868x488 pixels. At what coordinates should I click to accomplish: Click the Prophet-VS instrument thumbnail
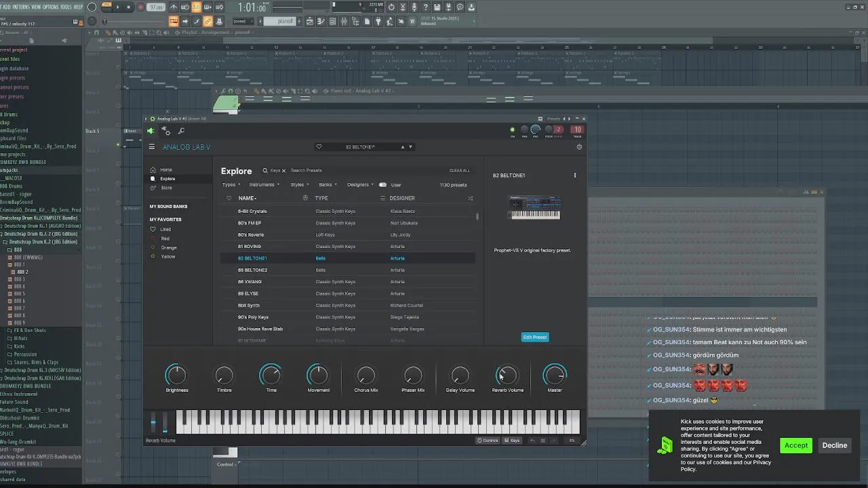[535, 208]
